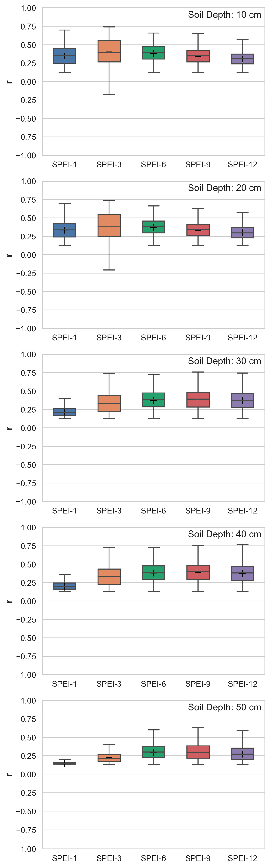The width and height of the screenshot is (272, 868).
Task: Click the green SPEI-6 box in 20 cm panel
Action: pyautogui.click(x=153, y=227)
